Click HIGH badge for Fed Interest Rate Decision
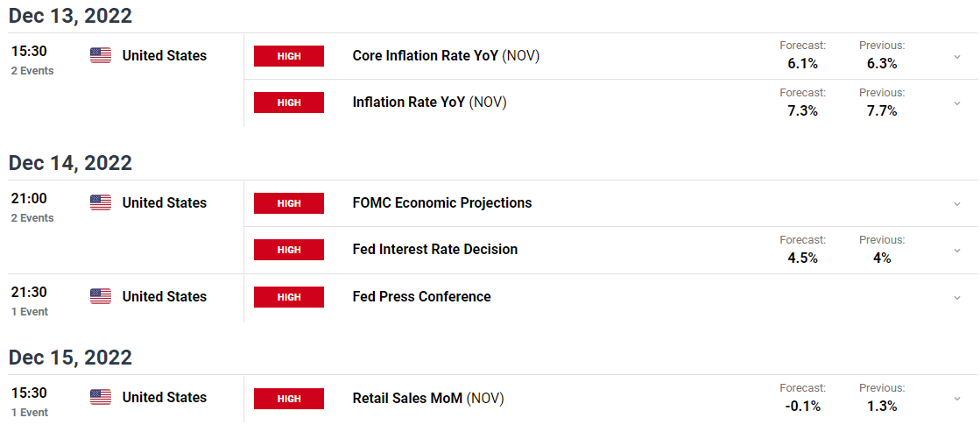The height and width of the screenshot is (425, 980). click(x=289, y=250)
